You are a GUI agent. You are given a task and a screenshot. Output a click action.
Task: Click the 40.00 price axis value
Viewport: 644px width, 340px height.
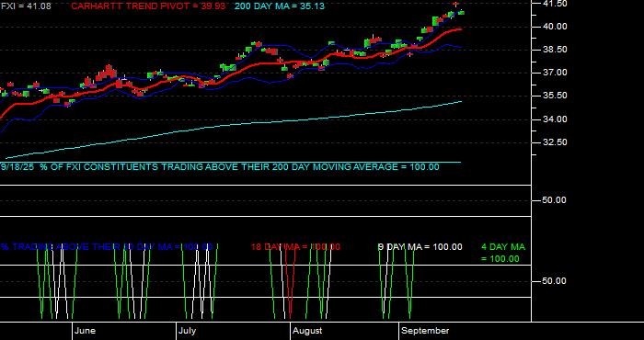click(x=555, y=27)
